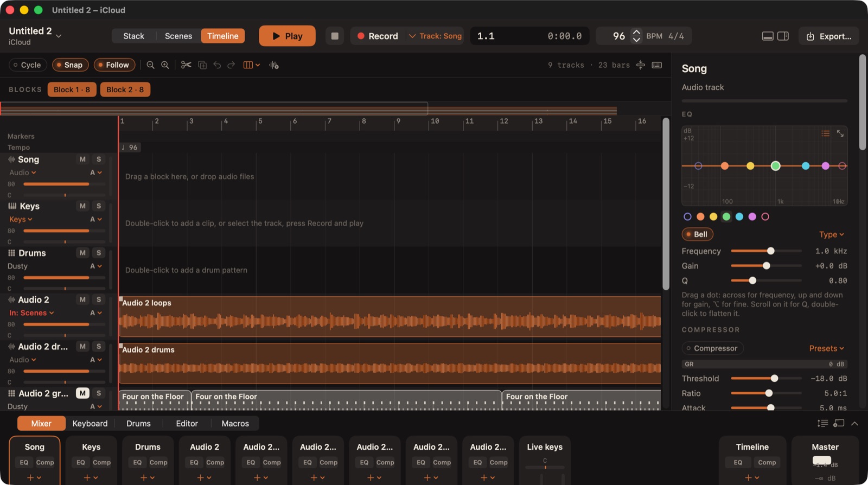Select the scissors cut tool
Viewport: 868px width, 485px height.
click(186, 65)
